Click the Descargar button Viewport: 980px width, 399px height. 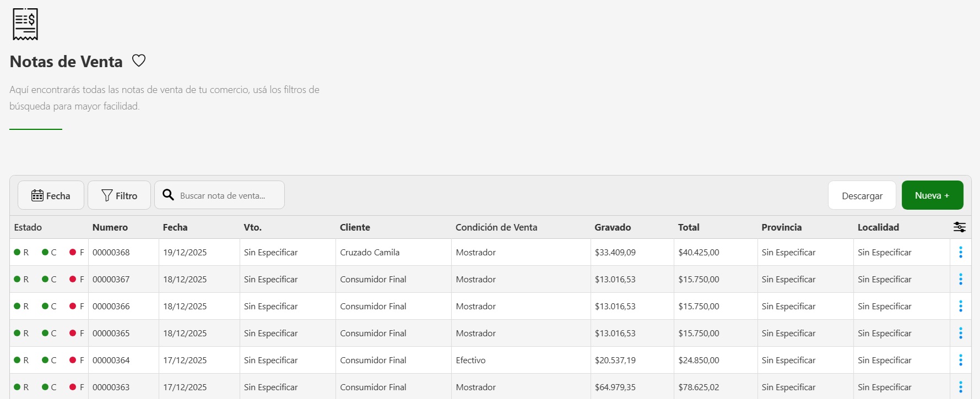point(862,195)
